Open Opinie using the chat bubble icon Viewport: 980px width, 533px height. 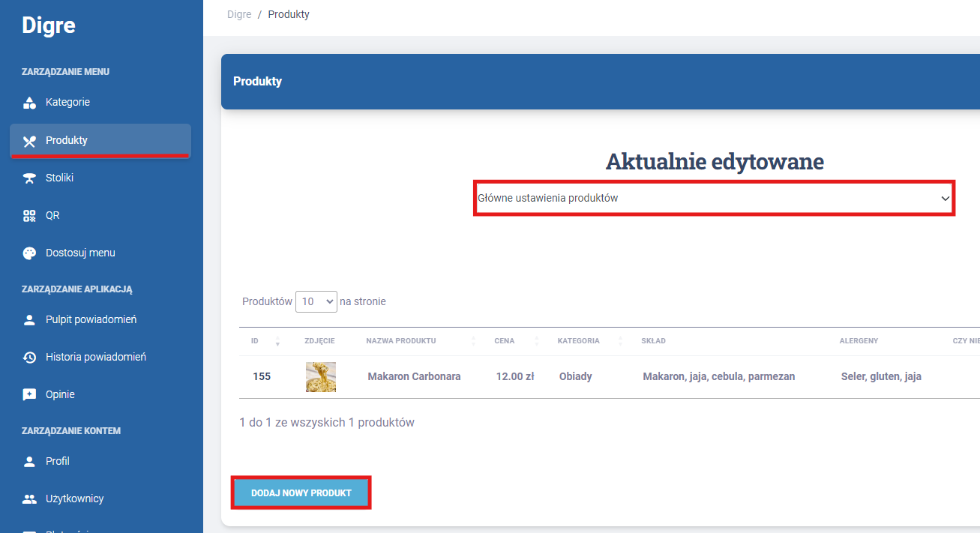29,394
